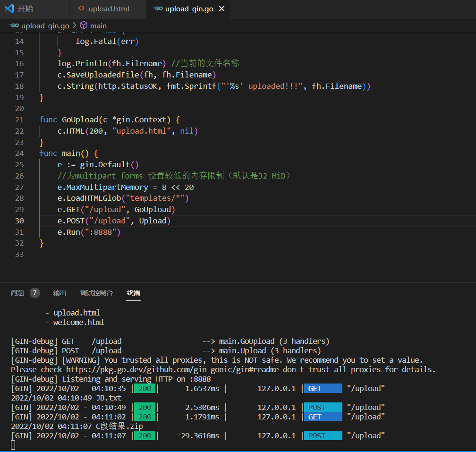The image size is (476, 452).
Task: Click the Go file icon in the breadcrumb
Action: (x=14, y=26)
